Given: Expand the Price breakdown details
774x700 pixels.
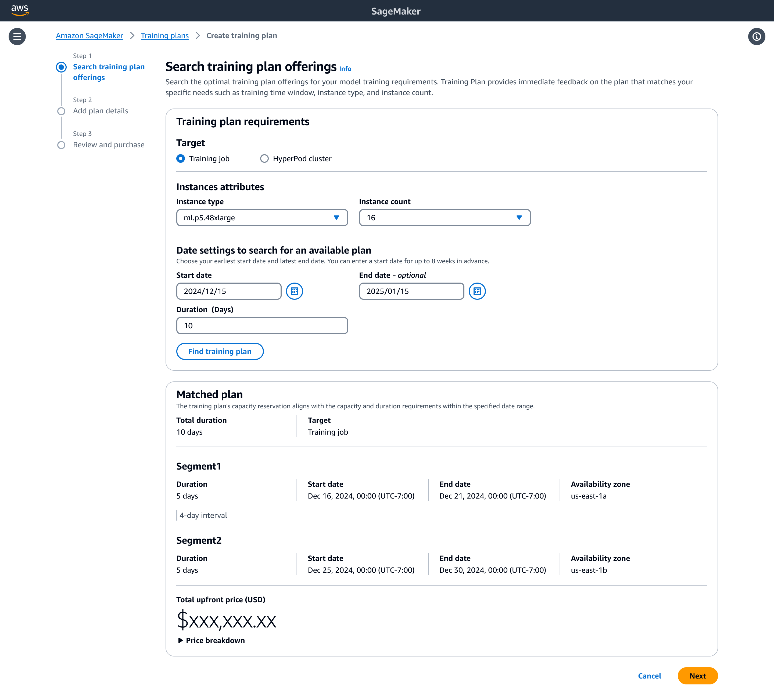Looking at the screenshot, I should click(211, 641).
